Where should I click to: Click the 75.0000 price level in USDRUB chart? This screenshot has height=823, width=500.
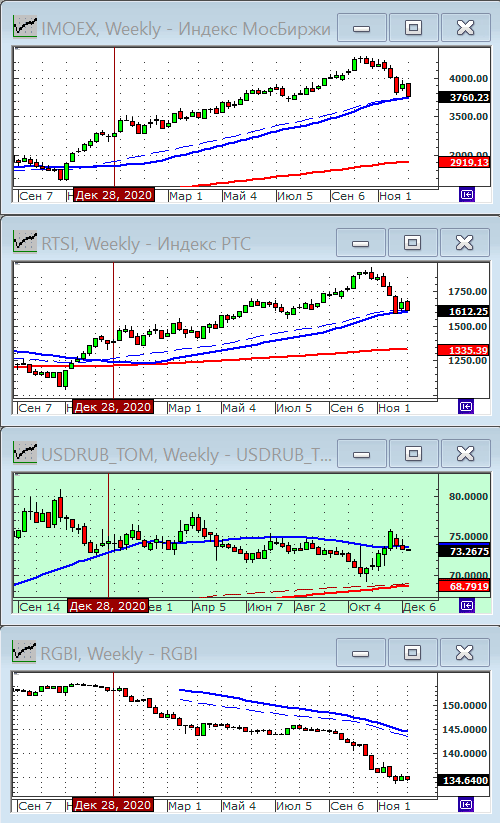468,536
